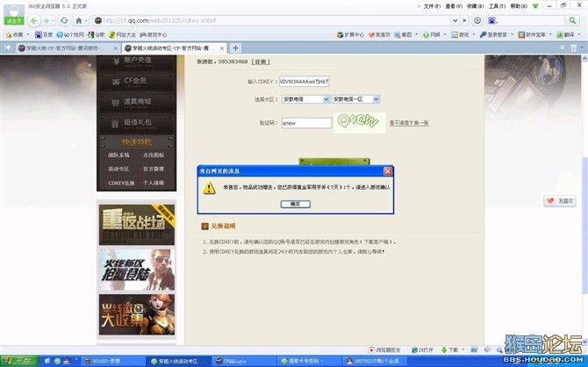The height and width of the screenshot is (367, 588).
Task: Open the 安徽电信一区 server dropdown
Action: [356, 99]
